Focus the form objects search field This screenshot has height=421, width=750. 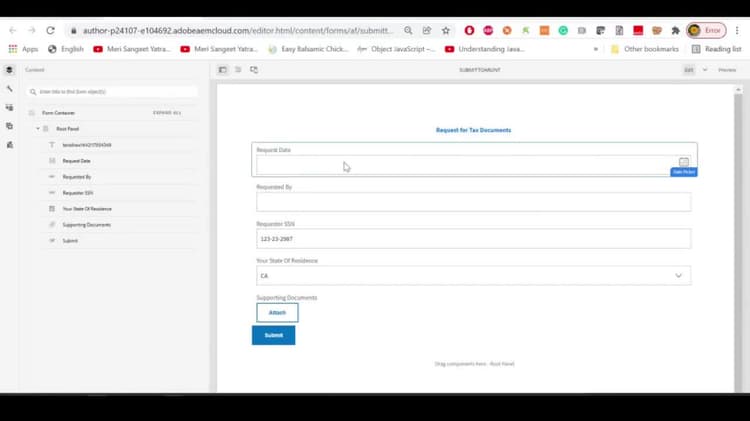point(112,91)
